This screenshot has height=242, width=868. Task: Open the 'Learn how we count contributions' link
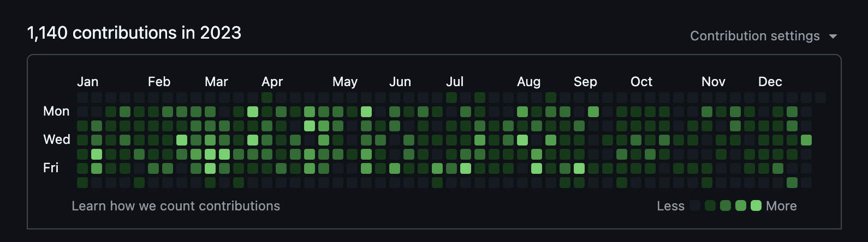176,206
